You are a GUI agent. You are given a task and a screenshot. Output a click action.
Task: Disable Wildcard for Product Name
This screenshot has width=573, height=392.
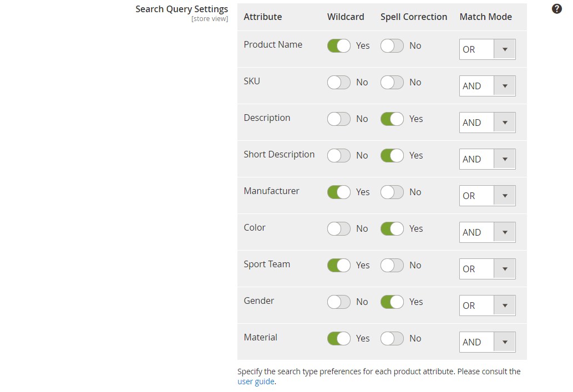[339, 45]
